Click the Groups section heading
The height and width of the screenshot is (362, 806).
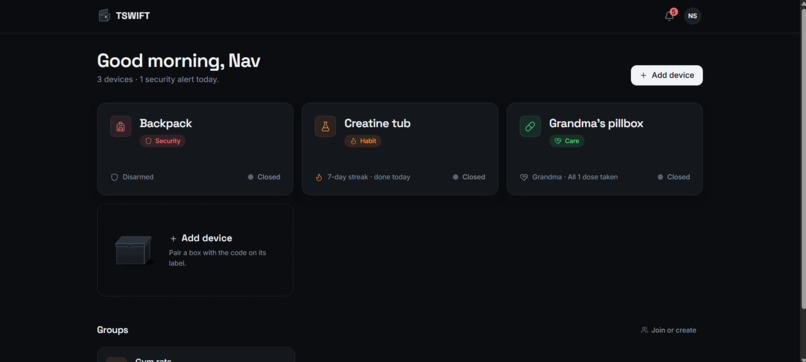[113, 330]
